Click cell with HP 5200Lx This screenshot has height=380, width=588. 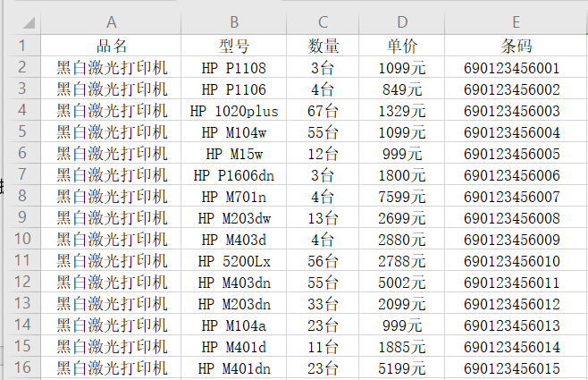point(234,261)
